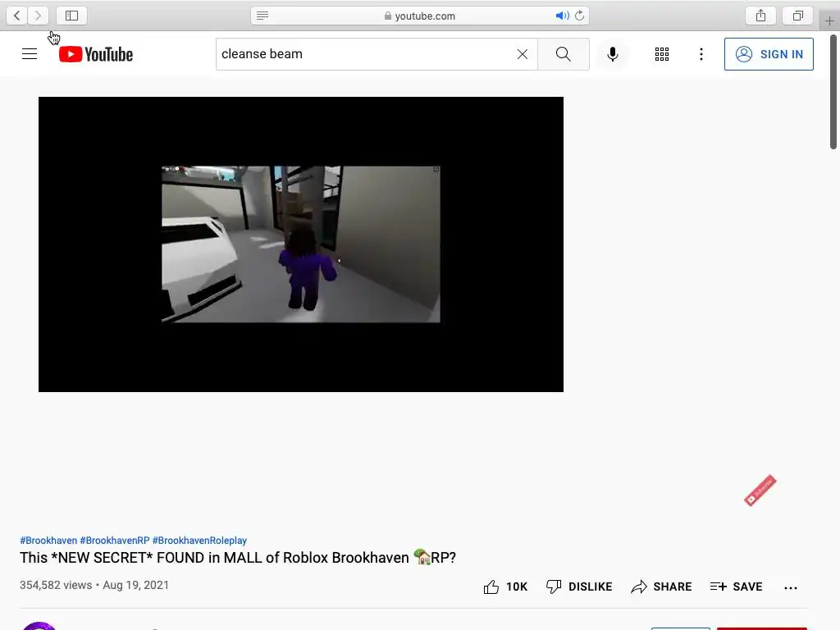Click the SIGN IN button
The height and width of the screenshot is (630, 840).
point(769,54)
